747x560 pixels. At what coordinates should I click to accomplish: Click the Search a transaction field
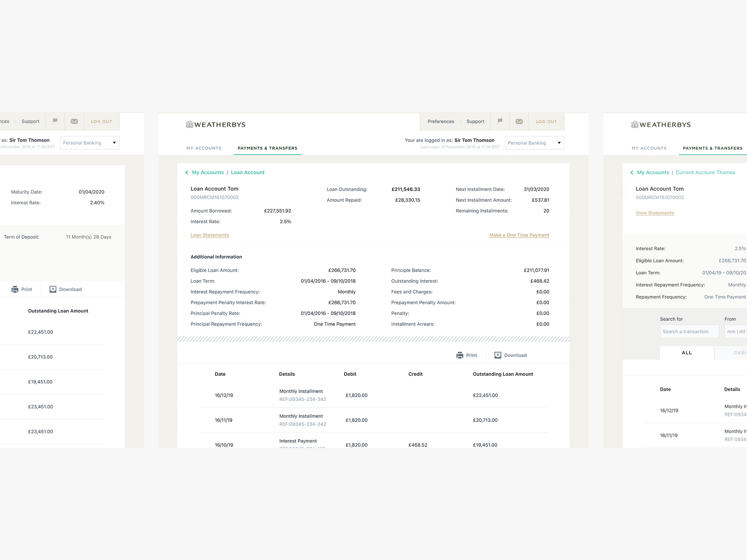(x=689, y=332)
